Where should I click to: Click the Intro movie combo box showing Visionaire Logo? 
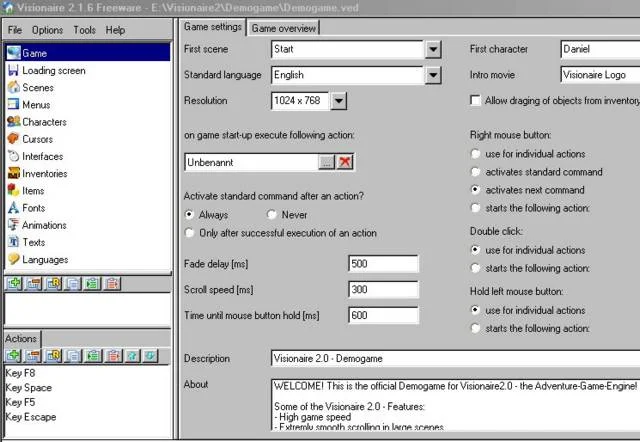coord(600,75)
